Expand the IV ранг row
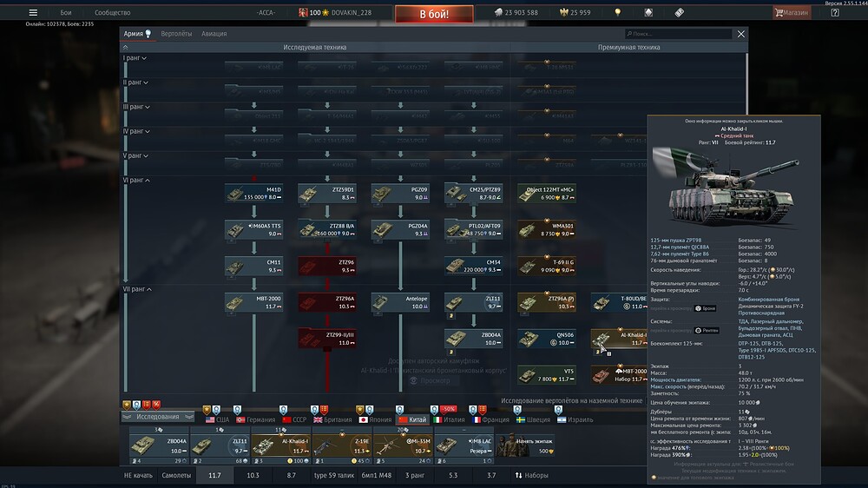This screenshot has height=488, width=868. tap(136, 131)
